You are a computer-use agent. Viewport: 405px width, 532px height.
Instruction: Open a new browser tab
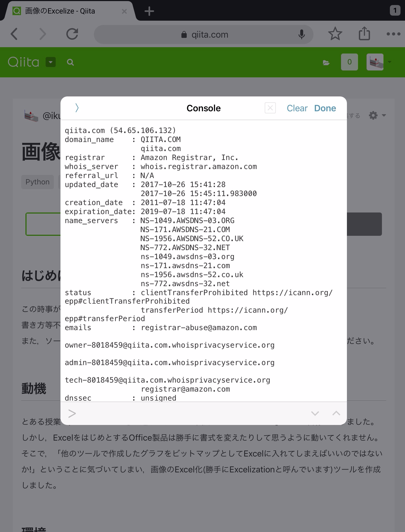pyautogui.click(x=149, y=11)
